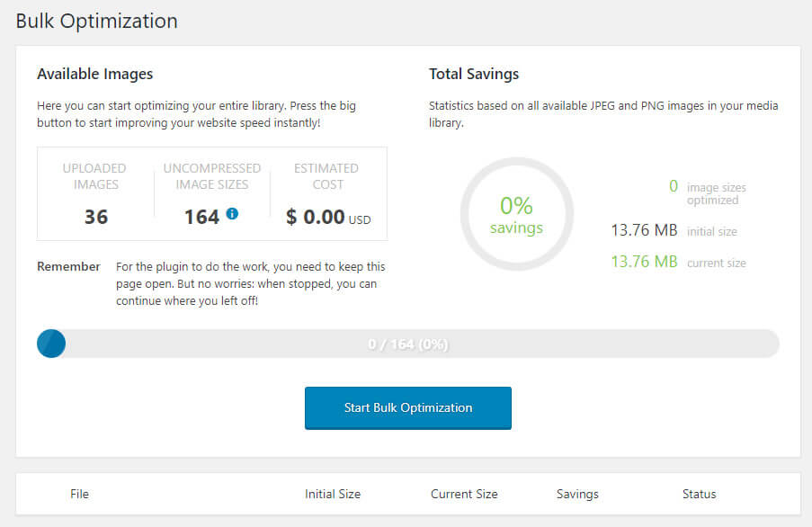
Task: Select the Available Images section title
Action: pos(94,74)
